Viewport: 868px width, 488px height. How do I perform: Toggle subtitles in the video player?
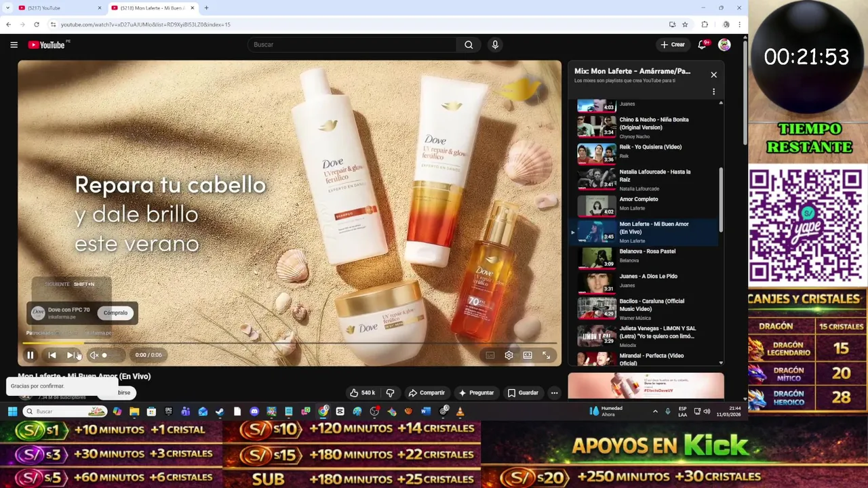tap(490, 355)
